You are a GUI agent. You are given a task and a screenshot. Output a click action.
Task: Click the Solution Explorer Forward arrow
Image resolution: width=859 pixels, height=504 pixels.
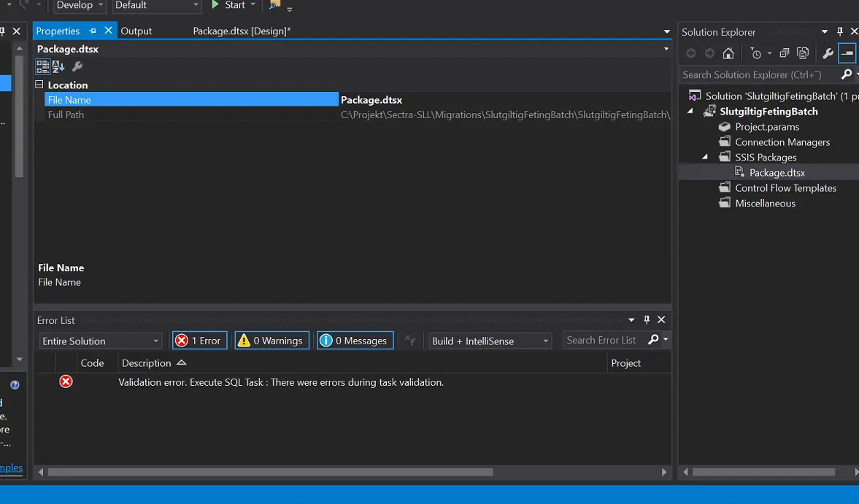709,53
